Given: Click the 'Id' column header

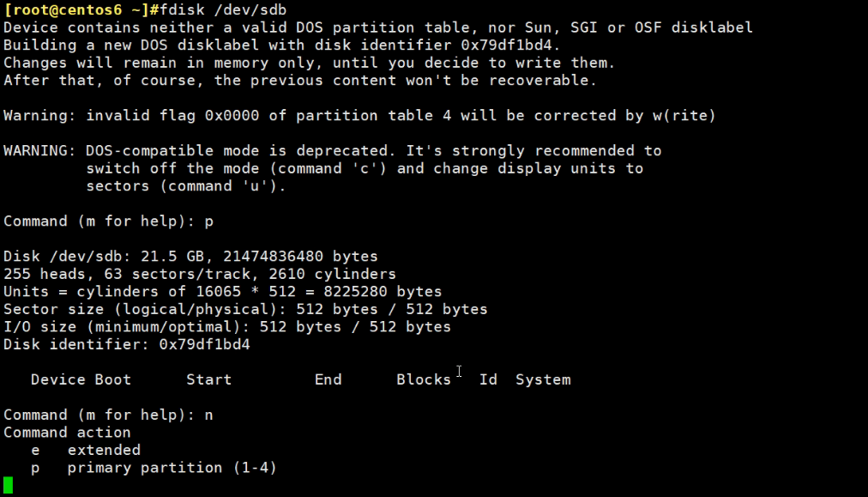Looking at the screenshot, I should 488,379.
